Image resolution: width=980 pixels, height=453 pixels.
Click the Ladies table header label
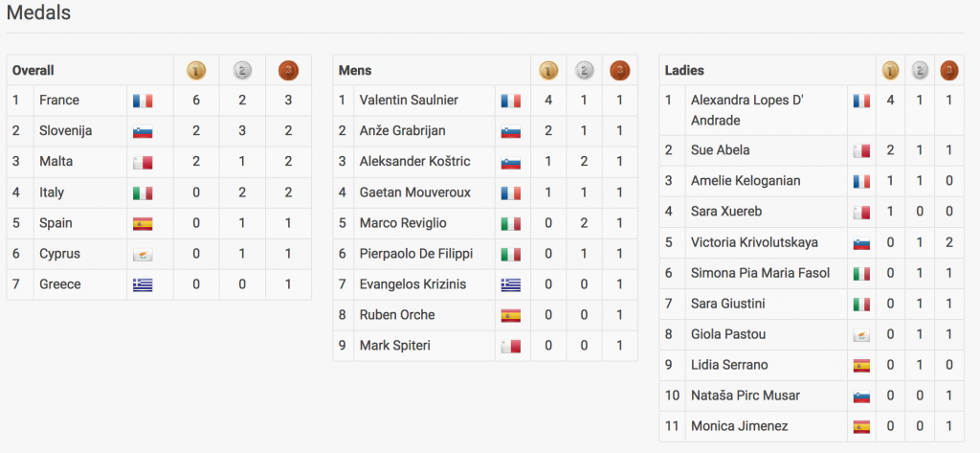684,70
